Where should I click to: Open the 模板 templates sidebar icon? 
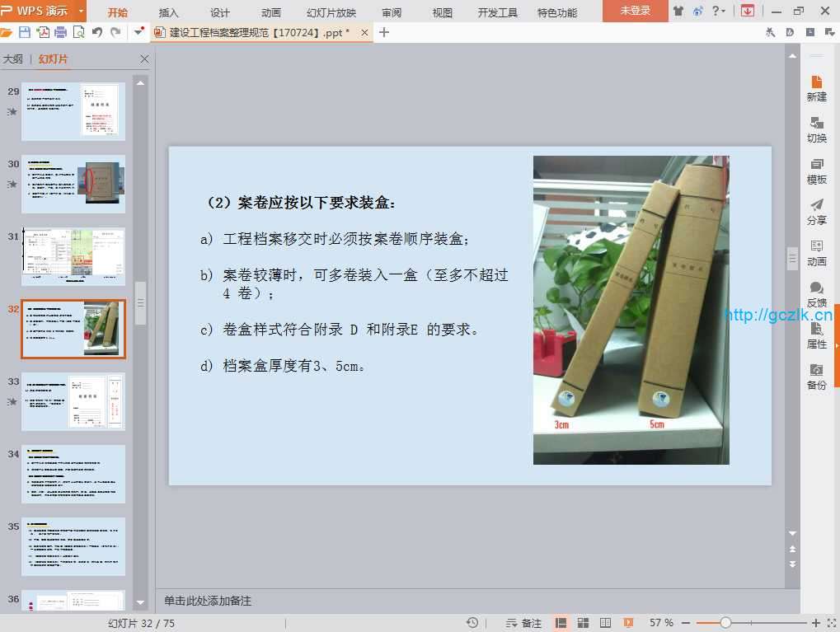point(816,171)
